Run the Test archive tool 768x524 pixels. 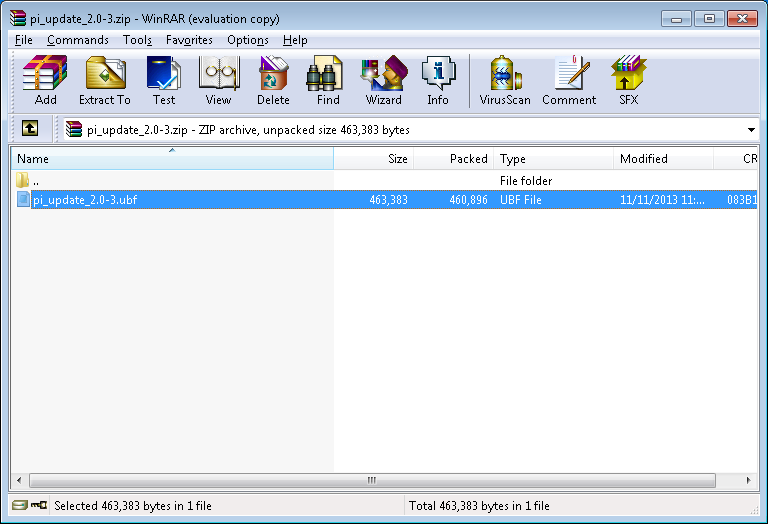pyautogui.click(x=164, y=80)
